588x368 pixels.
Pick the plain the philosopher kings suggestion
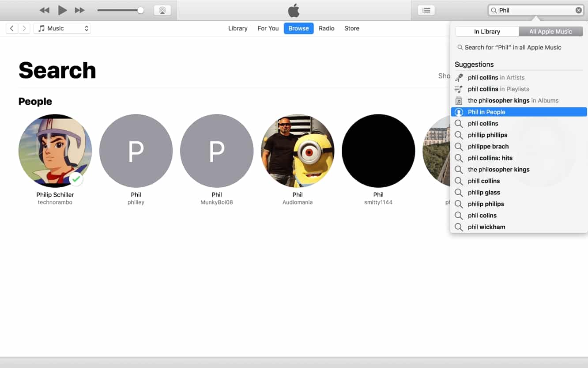[519, 169]
